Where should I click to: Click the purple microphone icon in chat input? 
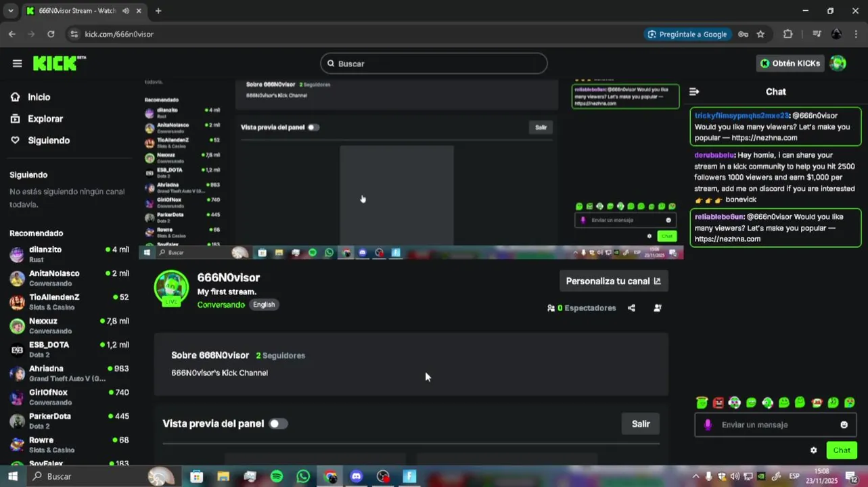tap(708, 425)
